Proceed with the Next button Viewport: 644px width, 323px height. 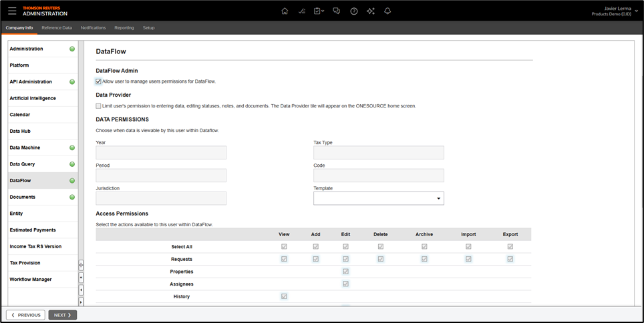click(62, 315)
